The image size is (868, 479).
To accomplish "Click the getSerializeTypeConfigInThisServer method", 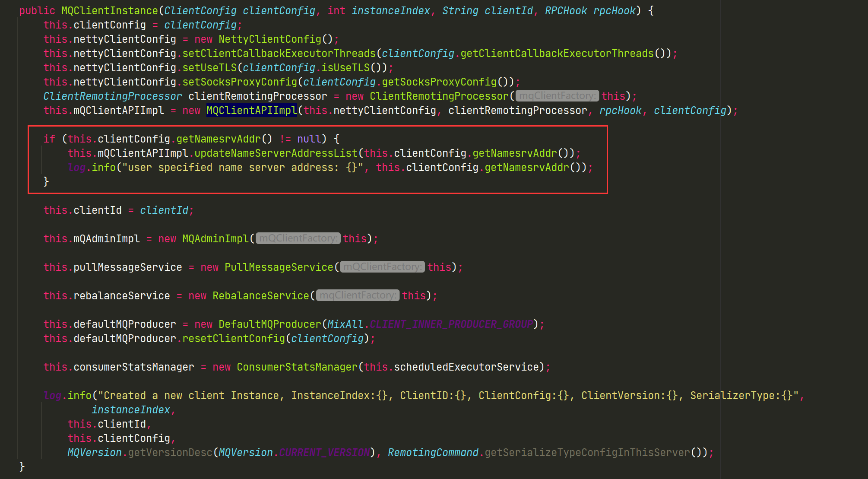I will point(587,452).
